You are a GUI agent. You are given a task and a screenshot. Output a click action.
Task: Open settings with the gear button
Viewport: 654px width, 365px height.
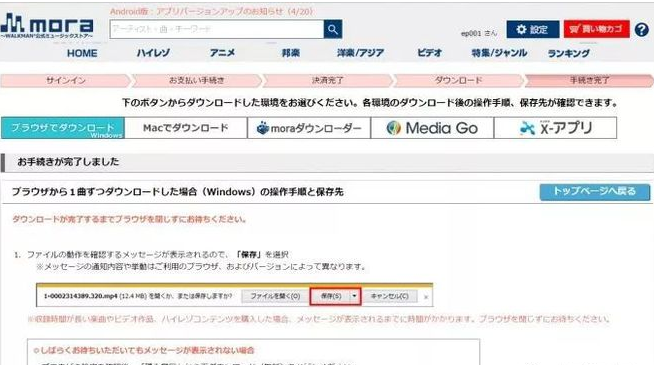(533, 30)
